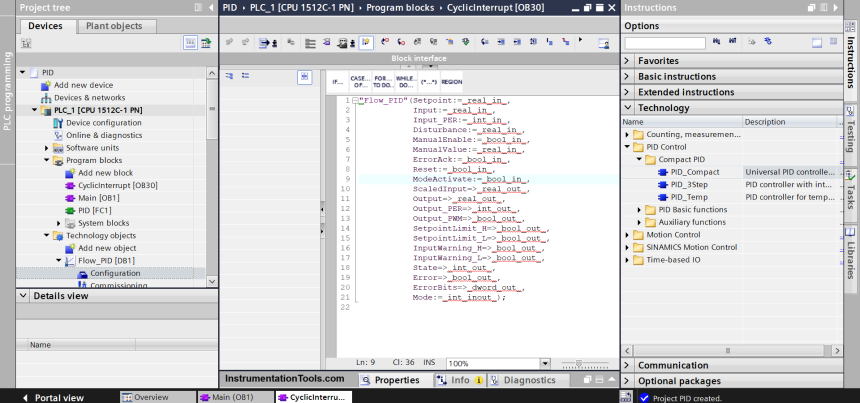Open Main (OB1) editor from taskbar
860x403 pixels.
[224, 397]
